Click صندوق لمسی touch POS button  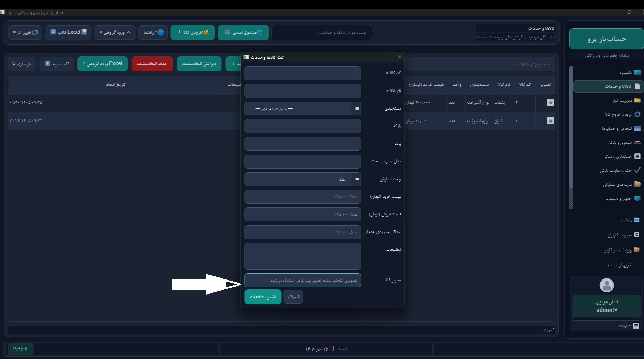(243, 32)
